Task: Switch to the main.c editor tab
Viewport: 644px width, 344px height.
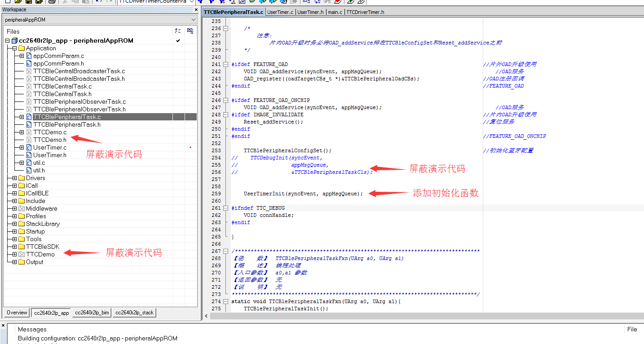Action: pos(335,12)
